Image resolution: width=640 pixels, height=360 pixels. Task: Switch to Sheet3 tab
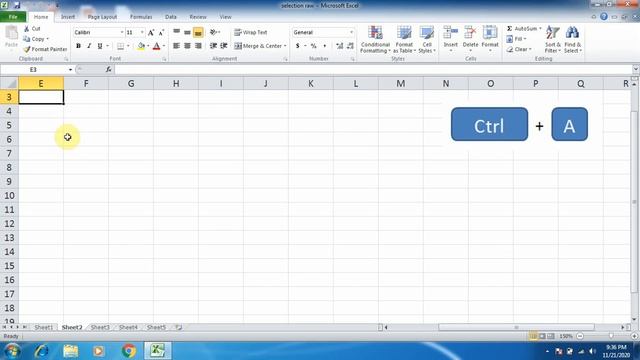click(x=100, y=327)
